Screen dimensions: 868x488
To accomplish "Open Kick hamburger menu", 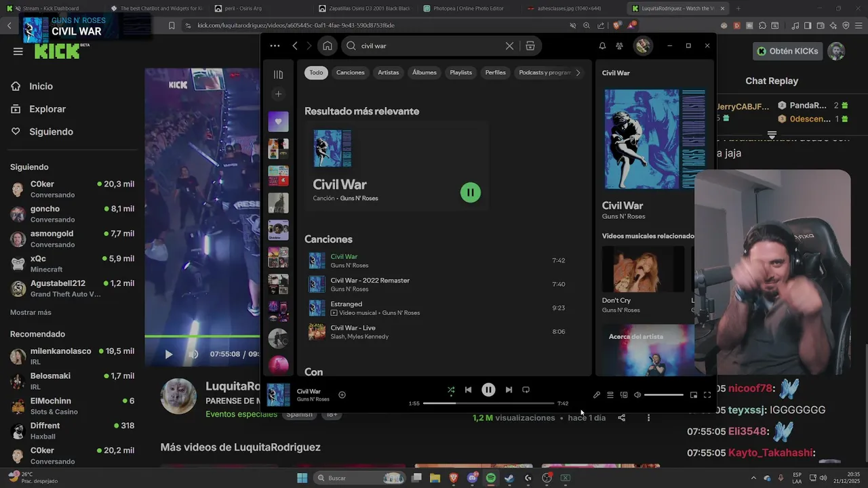I will (18, 51).
